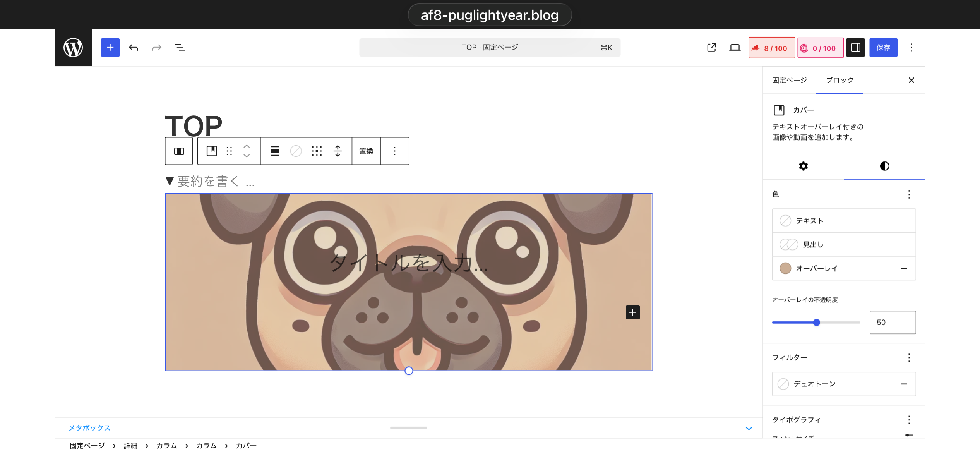Screen dimensions: 980x453
Task: Click the 置換 replace media button
Action: (366, 151)
